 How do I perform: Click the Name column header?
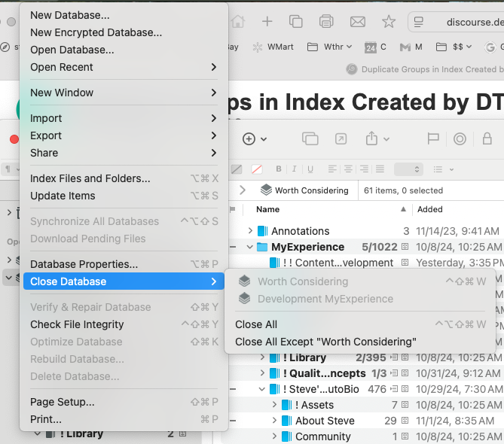coord(268,209)
